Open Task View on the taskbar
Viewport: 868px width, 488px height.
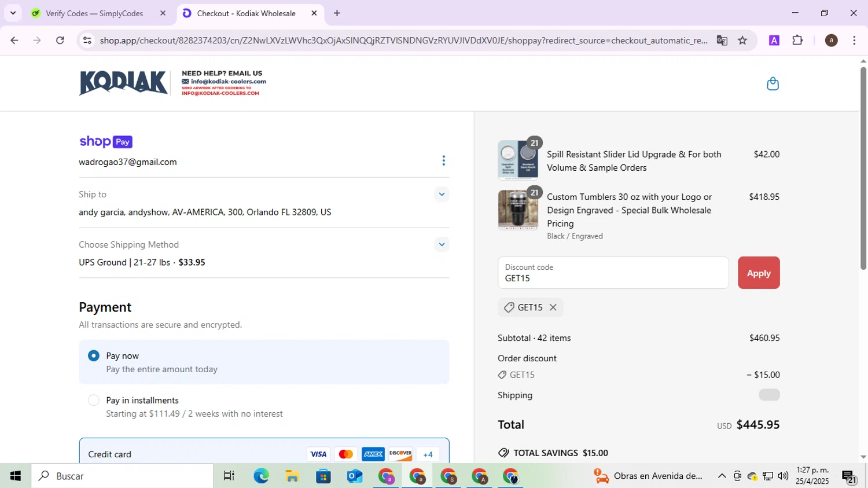tap(229, 476)
